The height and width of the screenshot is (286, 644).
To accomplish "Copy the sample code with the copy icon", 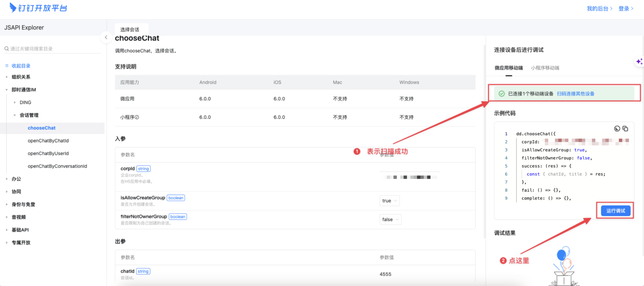I will [625, 129].
